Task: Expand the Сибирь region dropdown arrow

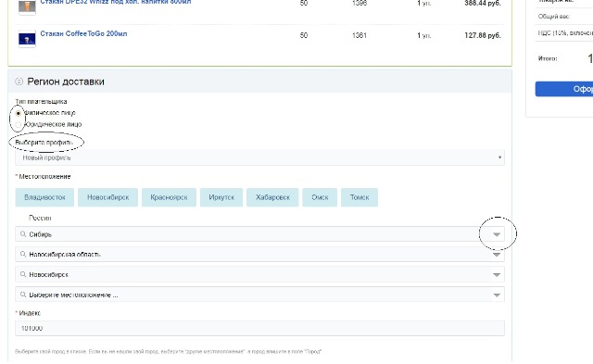Action: [x=497, y=234]
